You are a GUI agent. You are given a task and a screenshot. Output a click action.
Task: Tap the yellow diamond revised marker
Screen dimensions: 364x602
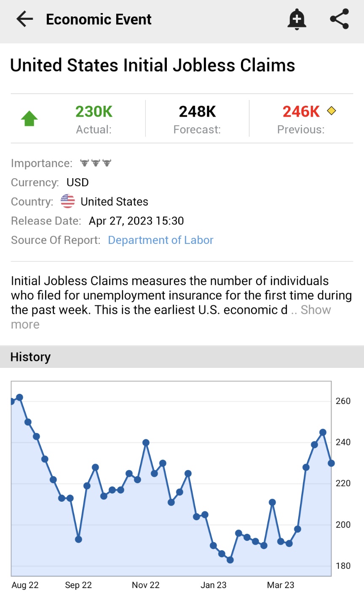332,111
